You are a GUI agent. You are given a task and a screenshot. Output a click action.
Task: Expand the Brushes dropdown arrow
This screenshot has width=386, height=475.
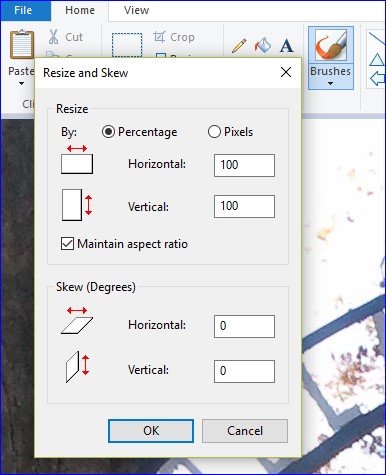point(330,83)
